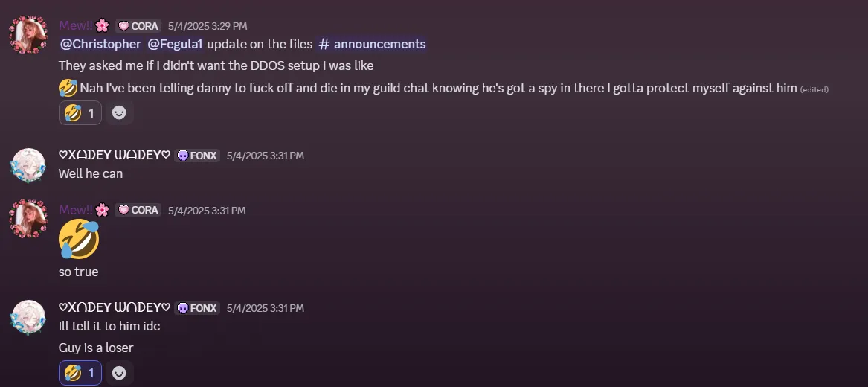Click Mew's avatar on the "so true" message
868x387 pixels.
click(28, 219)
